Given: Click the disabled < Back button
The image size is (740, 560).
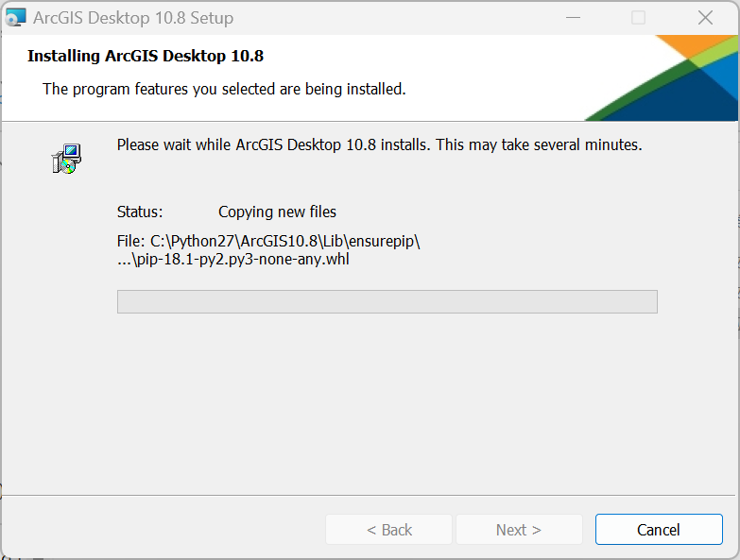Looking at the screenshot, I should [x=389, y=530].
